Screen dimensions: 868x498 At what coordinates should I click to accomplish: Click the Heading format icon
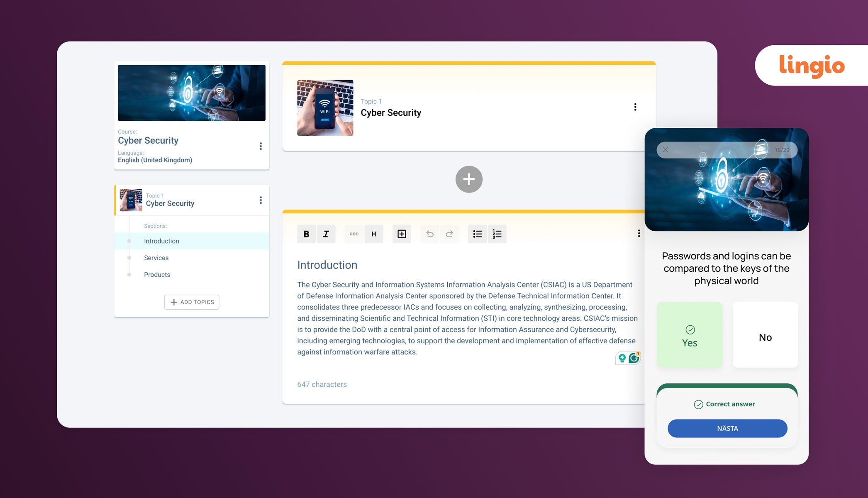point(373,233)
